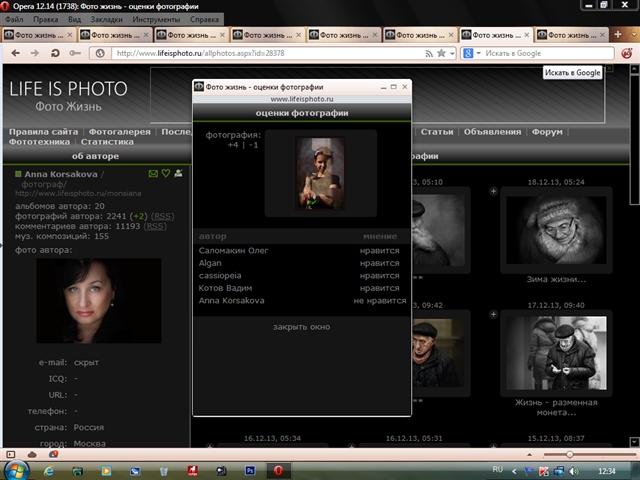Viewport: 640px width, 480px height.
Task: Click the add-to-friends person icon near author name
Action: [x=178, y=174]
